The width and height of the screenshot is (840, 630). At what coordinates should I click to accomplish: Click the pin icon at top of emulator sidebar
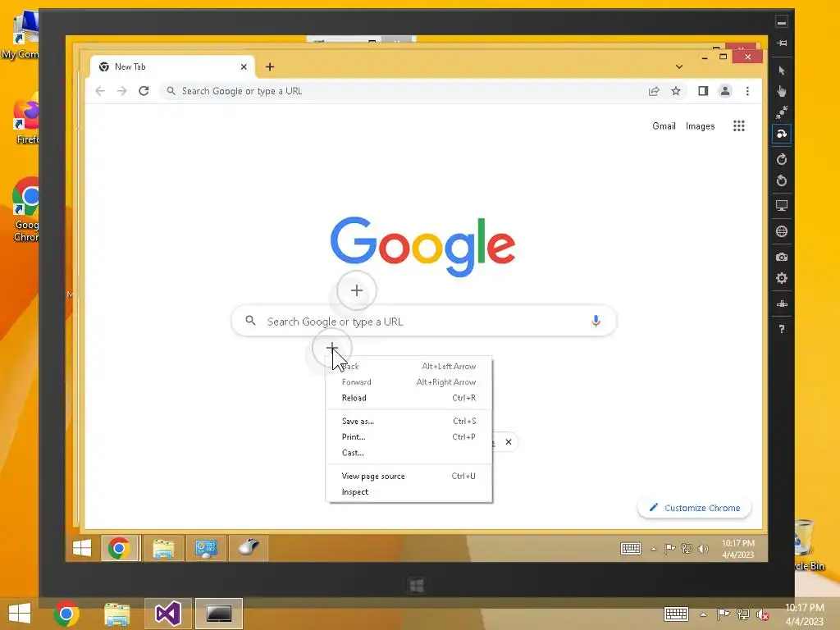click(782, 43)
